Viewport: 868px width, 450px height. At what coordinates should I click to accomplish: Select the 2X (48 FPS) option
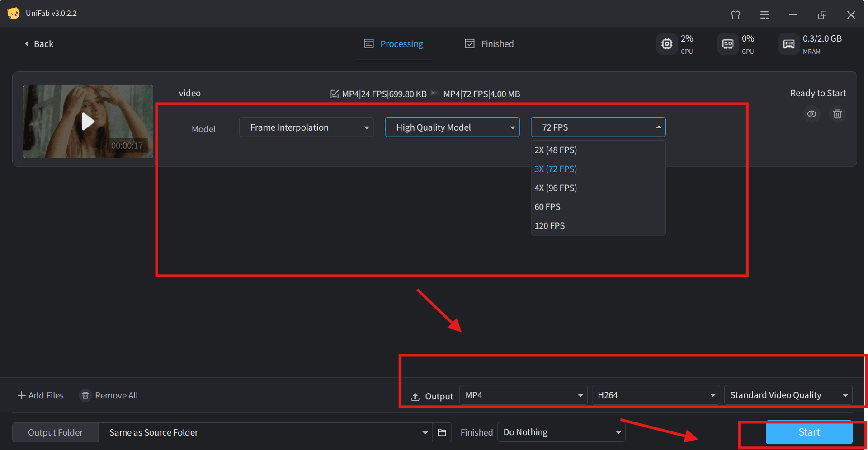598,150
